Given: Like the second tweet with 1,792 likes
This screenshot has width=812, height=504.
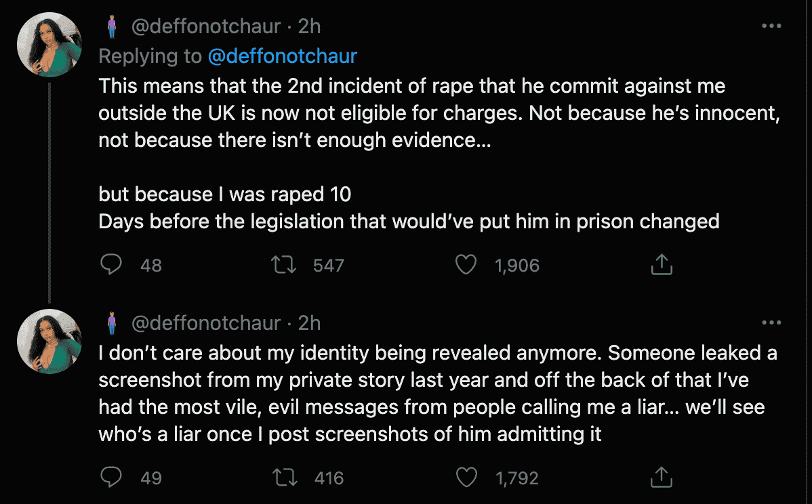Looking at the screenshot, I should [466, 478].
